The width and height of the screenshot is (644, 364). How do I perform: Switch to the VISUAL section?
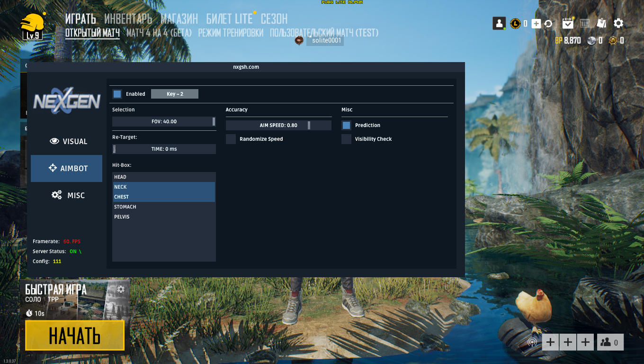(67, 141)
